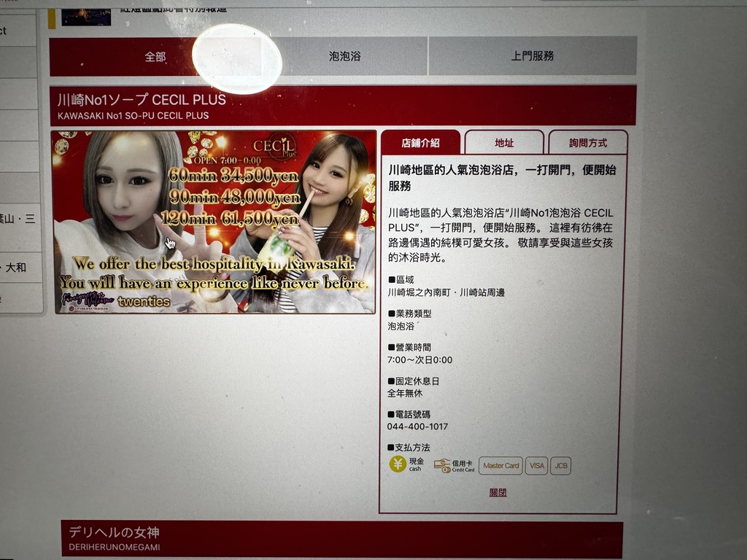Viewport: 747px width, 560px height.
Task: Click the Cityheaven Traveler logo on banner
Action: [86, 308]
